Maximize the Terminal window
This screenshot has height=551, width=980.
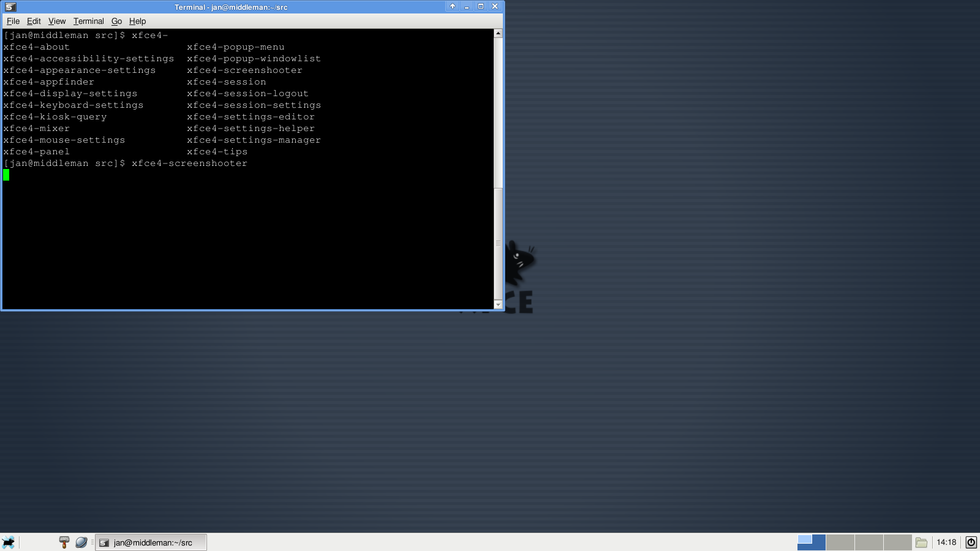click(481, 7)
